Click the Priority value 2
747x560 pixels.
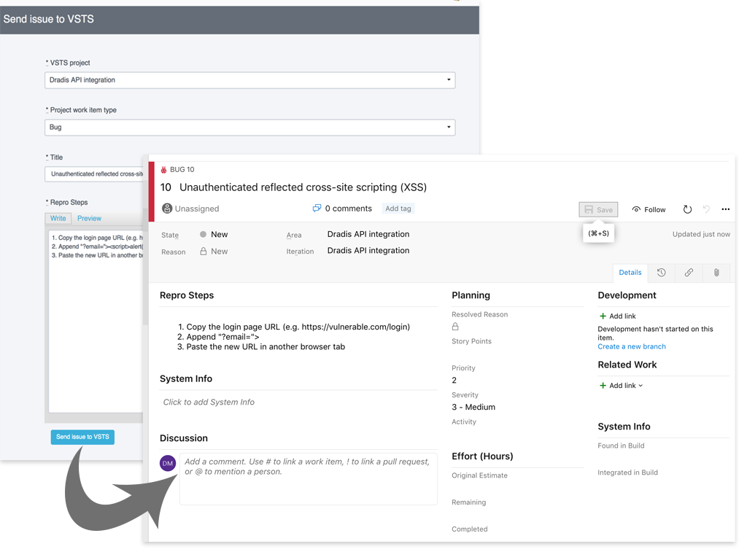(454, 380)
